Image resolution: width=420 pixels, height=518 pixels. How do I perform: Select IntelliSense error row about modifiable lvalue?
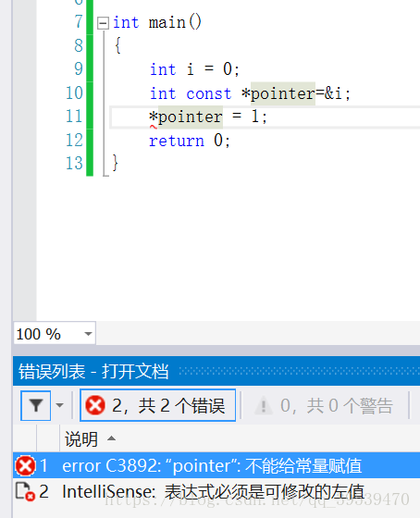coord(216,491)
